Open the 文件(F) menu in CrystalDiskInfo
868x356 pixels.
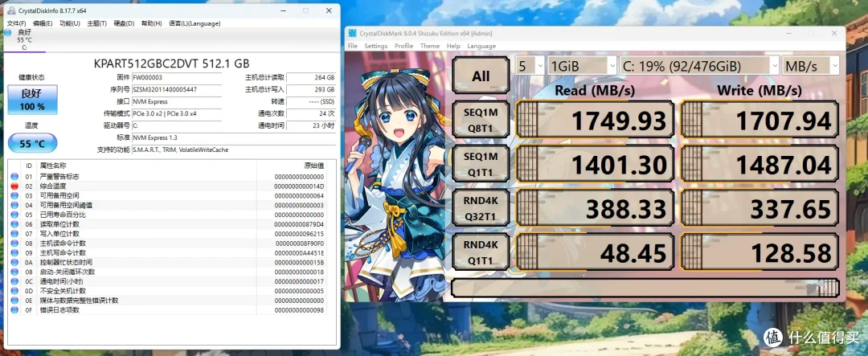click(17, 23)
